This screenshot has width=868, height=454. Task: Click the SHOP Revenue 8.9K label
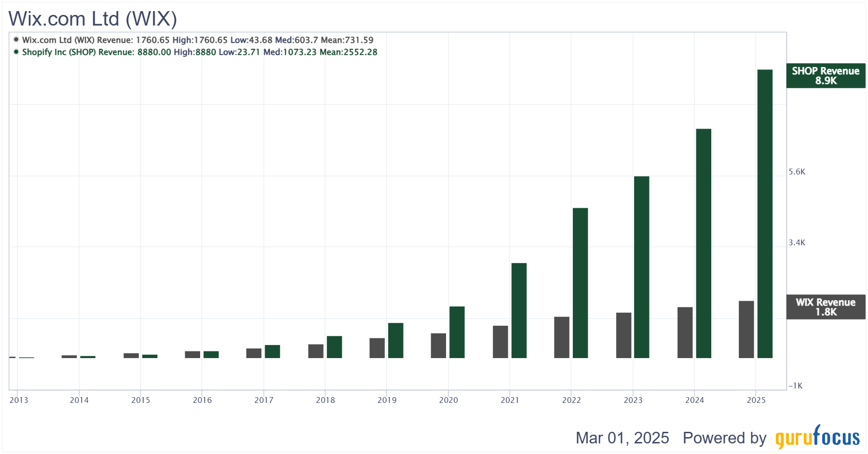[826, 76]
